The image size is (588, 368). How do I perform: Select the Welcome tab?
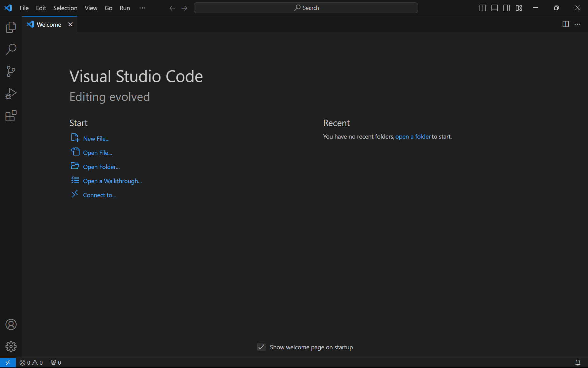[49, 24]
